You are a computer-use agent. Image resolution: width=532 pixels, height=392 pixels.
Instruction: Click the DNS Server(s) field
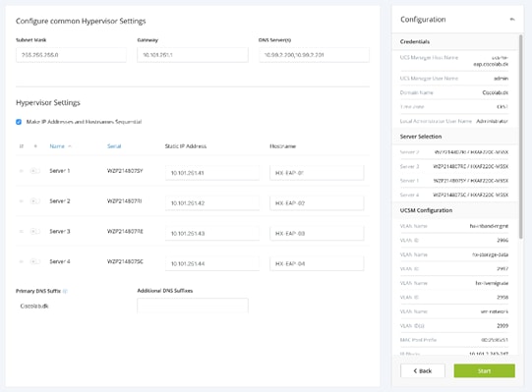[314, 55]
